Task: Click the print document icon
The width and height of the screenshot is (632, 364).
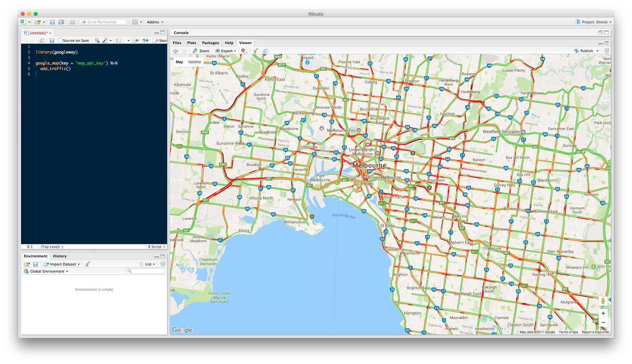Action: [x=72, y=22]
